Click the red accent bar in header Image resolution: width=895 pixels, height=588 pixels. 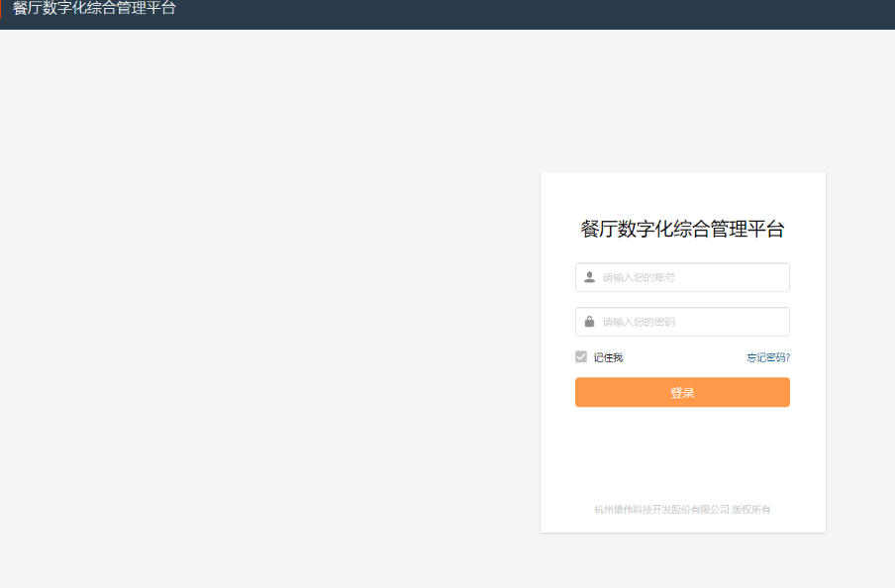click(1, 10)
